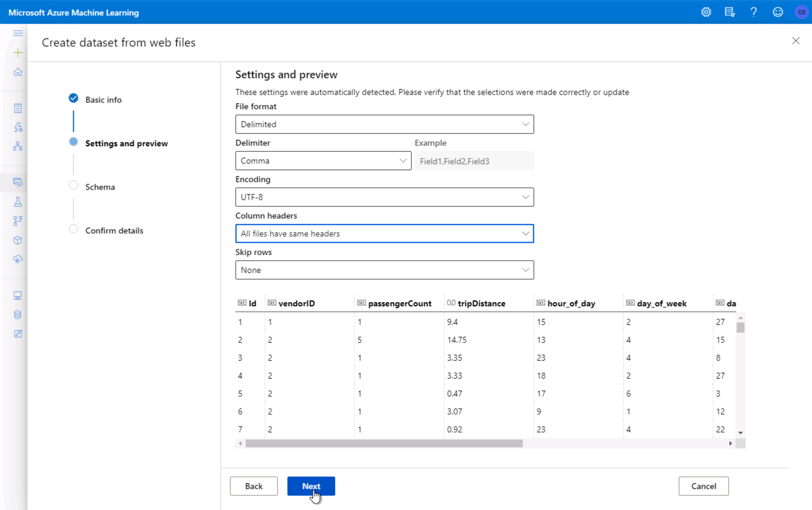Image resolution: width=812 pixels, height=510 pixels.
Task: Close the Create dataset dialog
Action: click(x=796, y=41)
